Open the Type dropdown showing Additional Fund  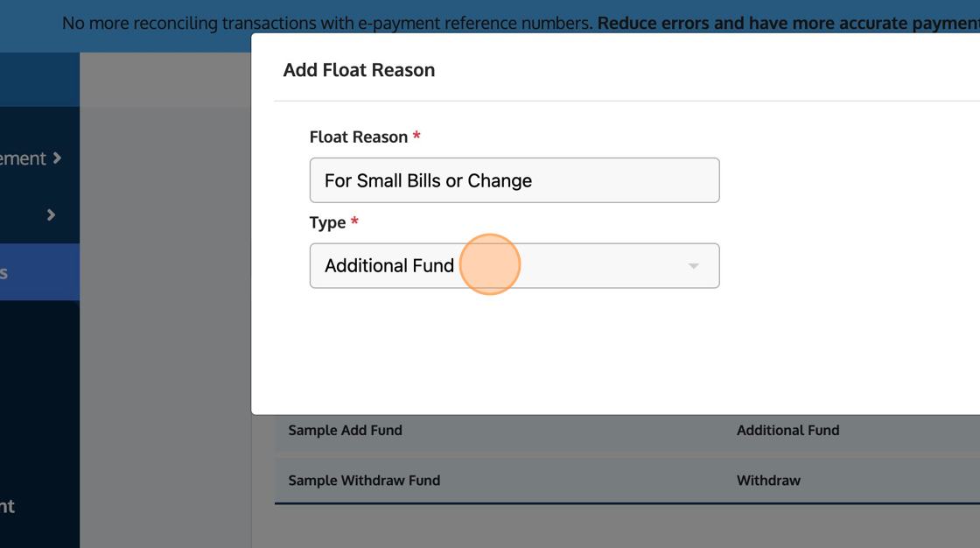[514, 265]
